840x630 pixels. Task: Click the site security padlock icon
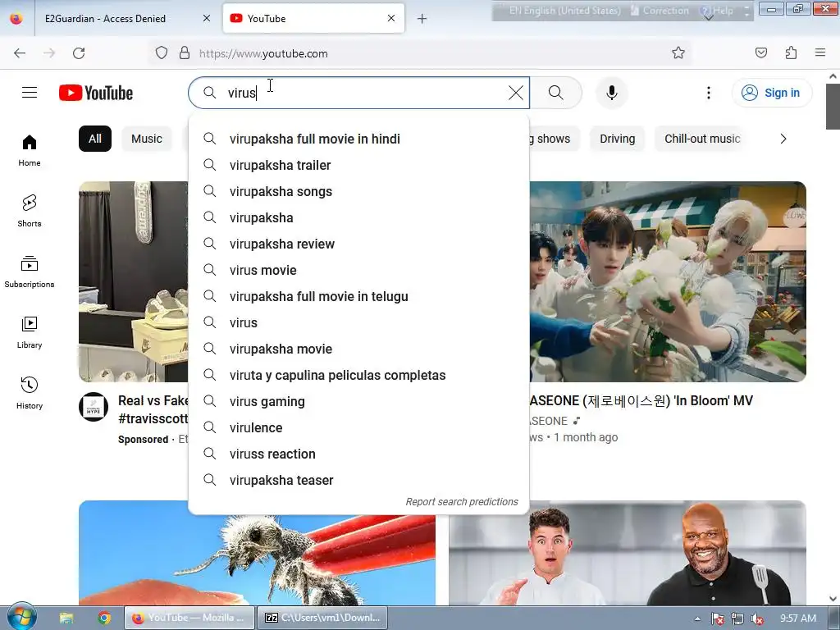(185, 53)
